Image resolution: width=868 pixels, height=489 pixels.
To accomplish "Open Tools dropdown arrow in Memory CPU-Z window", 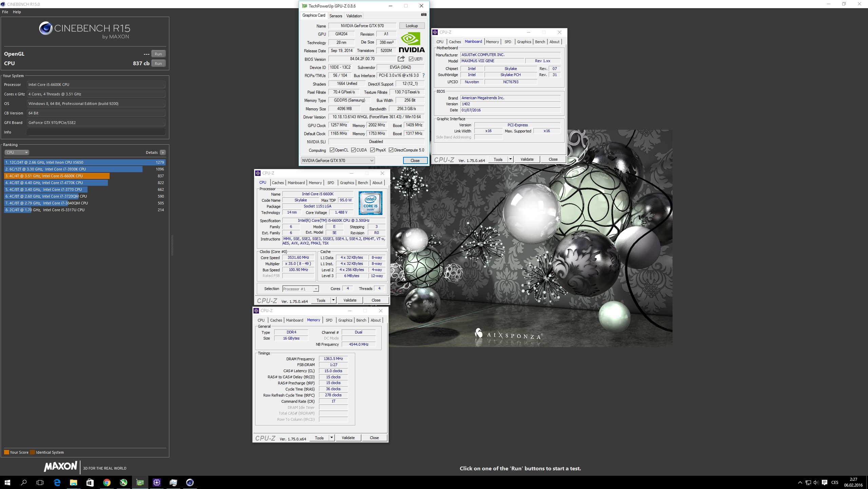I will pos(332,438).
